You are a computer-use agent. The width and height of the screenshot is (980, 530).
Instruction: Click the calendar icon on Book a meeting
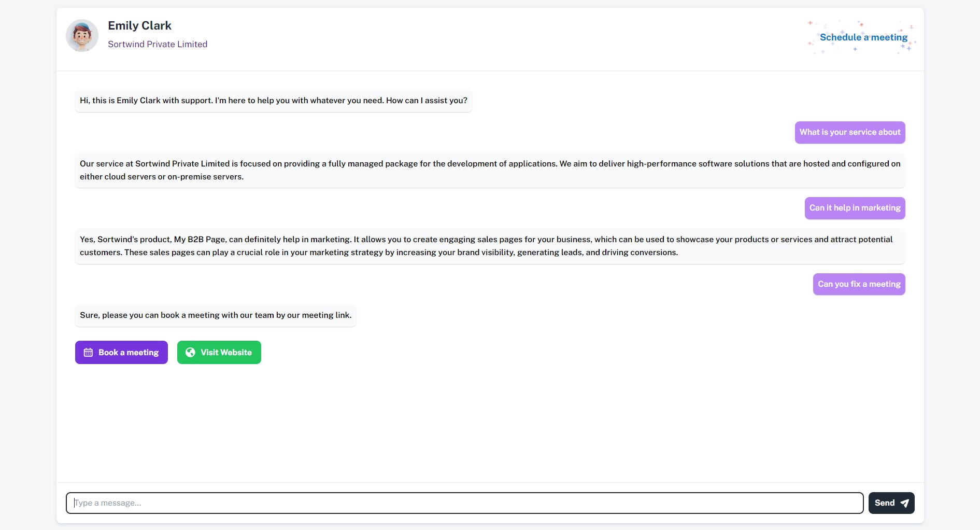[88, 353]
